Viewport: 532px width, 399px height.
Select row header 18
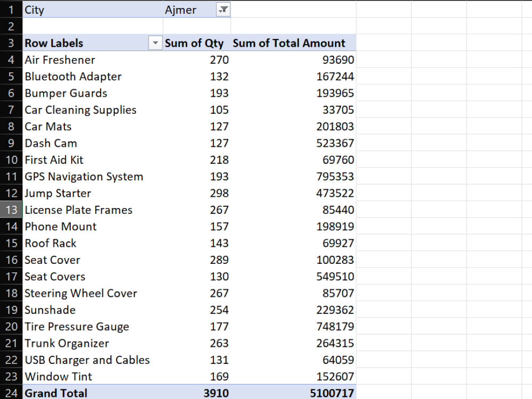click(x=11, y=293)
